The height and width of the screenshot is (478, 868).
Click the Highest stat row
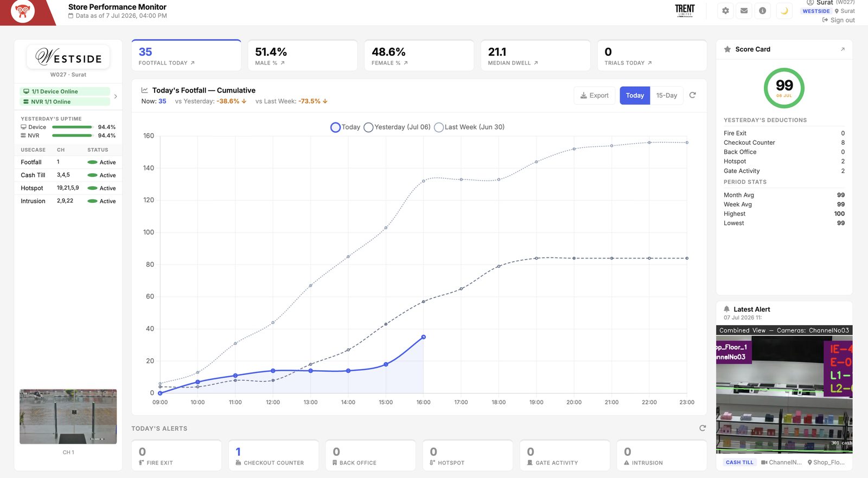coord(784,214)
